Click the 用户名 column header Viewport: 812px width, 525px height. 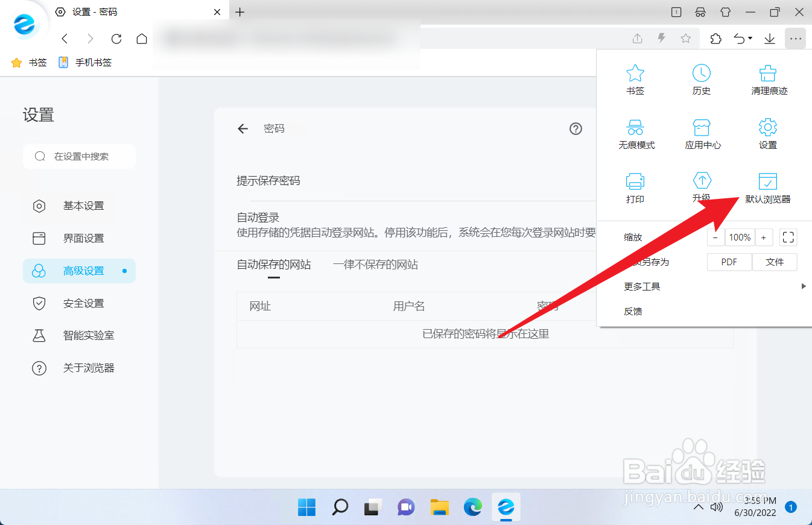coord(409,306)
